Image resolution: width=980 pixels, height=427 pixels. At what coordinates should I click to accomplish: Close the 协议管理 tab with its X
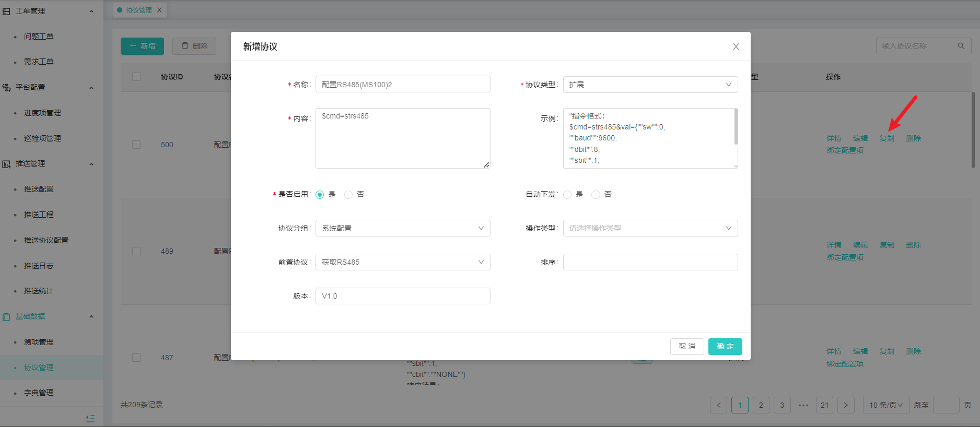tap(159, 10)
